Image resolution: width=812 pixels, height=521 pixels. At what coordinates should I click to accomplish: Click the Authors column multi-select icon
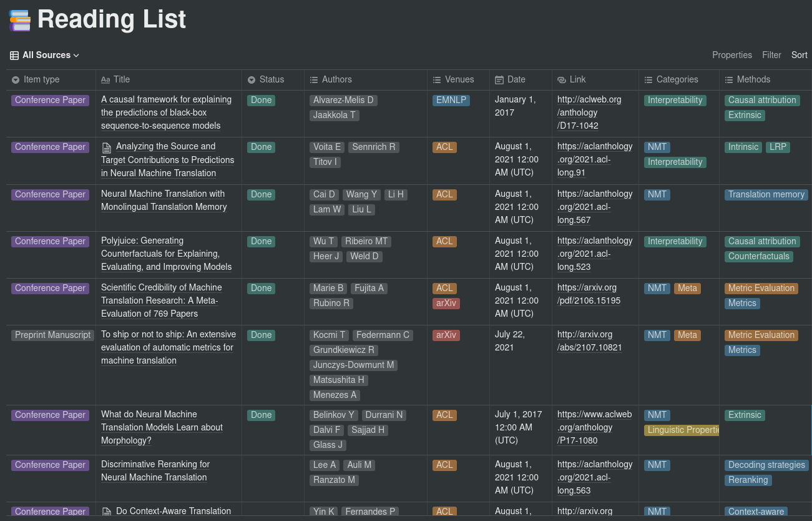point(314,80)
